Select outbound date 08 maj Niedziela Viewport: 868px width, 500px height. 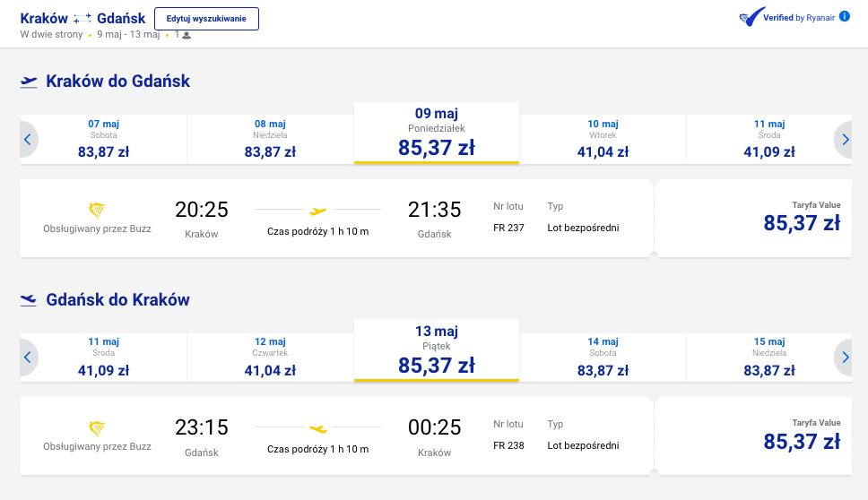point(270,140)
